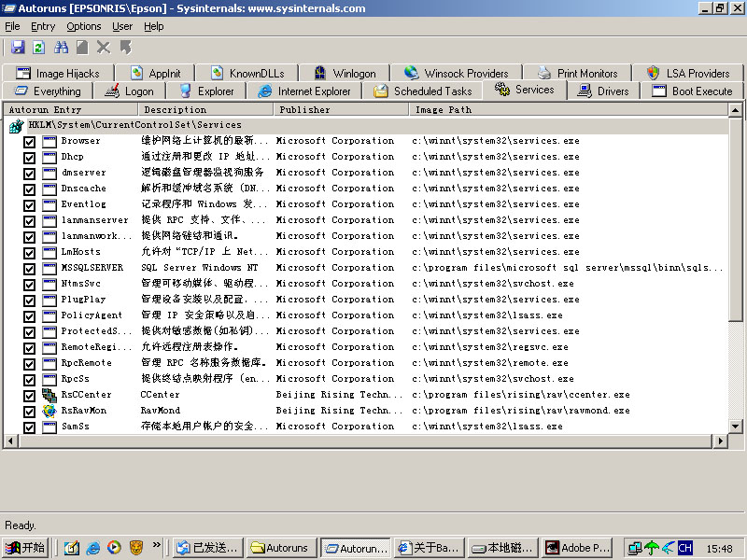
Task: Click the registry key icon for HKLM Services
Action: point(16,126)
